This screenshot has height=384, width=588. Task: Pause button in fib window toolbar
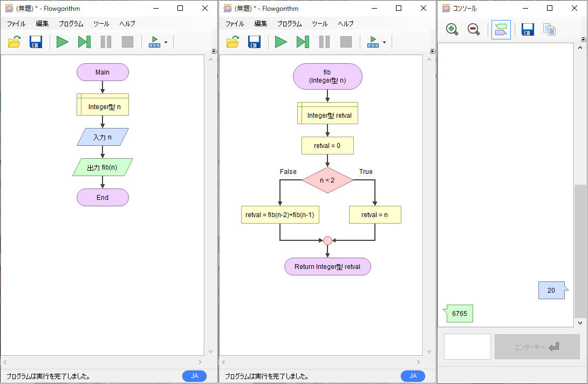(324, 42)
